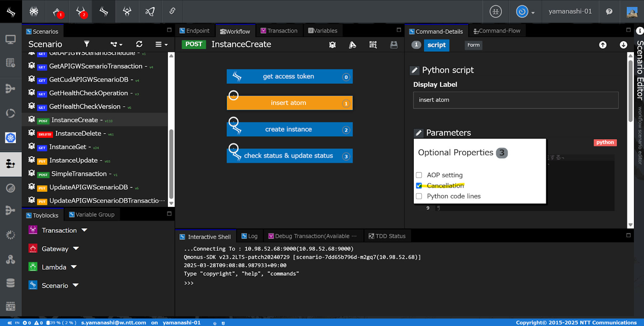Click the bug debug icon in workflow toolbar
644x326 pixels.
click(x=332, y=45)
